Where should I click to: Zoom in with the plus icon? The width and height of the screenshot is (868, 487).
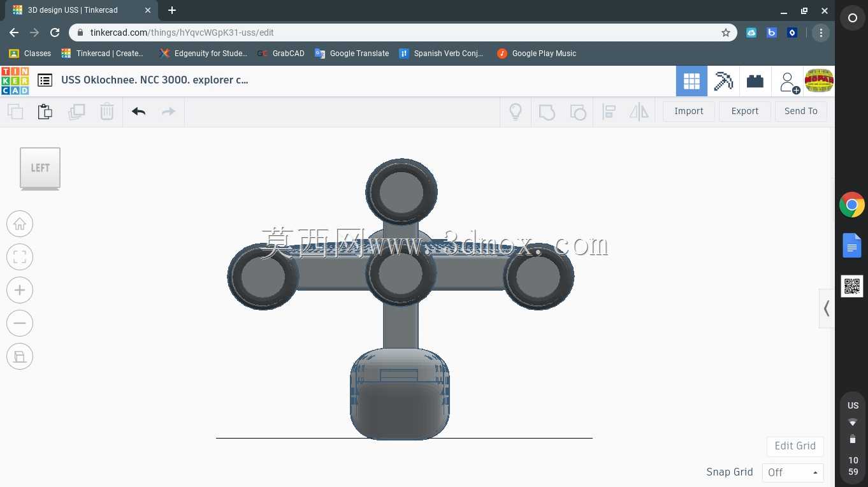click(20, 290)
